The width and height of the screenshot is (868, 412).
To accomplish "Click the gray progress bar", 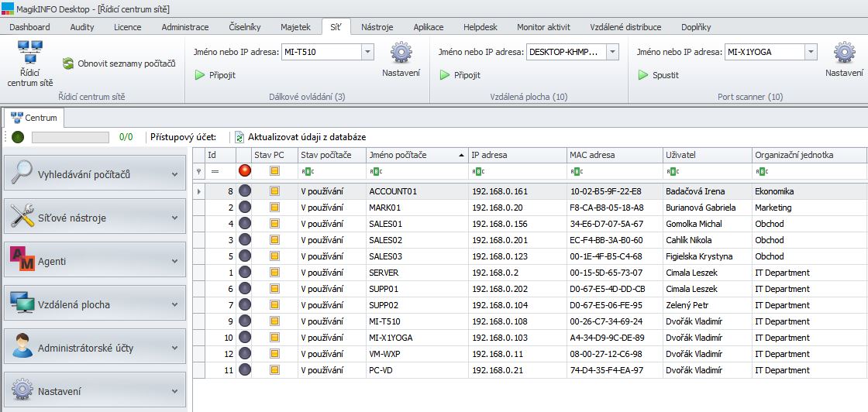I will point(71,137).
